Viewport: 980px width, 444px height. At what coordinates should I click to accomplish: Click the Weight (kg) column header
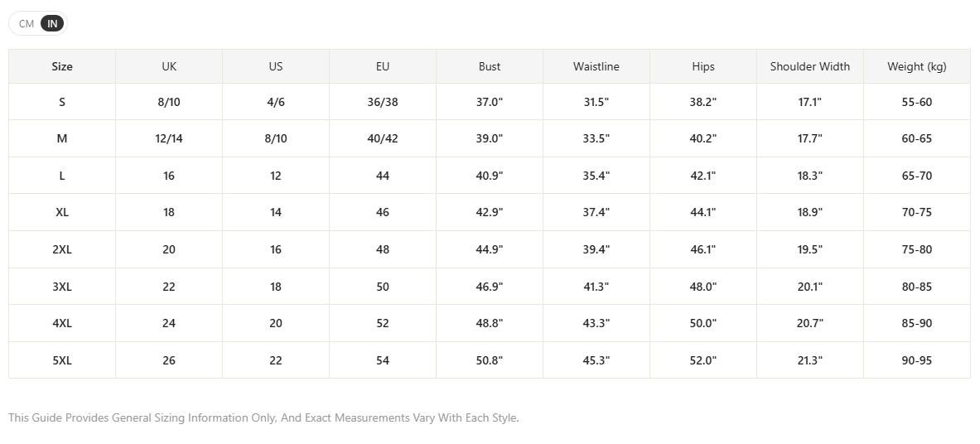(x=917, y=66)
